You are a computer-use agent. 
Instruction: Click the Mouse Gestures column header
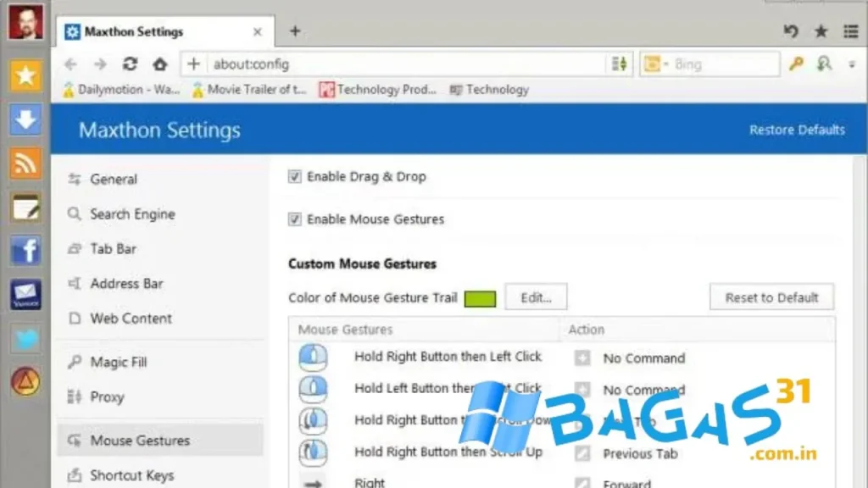[346, 330]
